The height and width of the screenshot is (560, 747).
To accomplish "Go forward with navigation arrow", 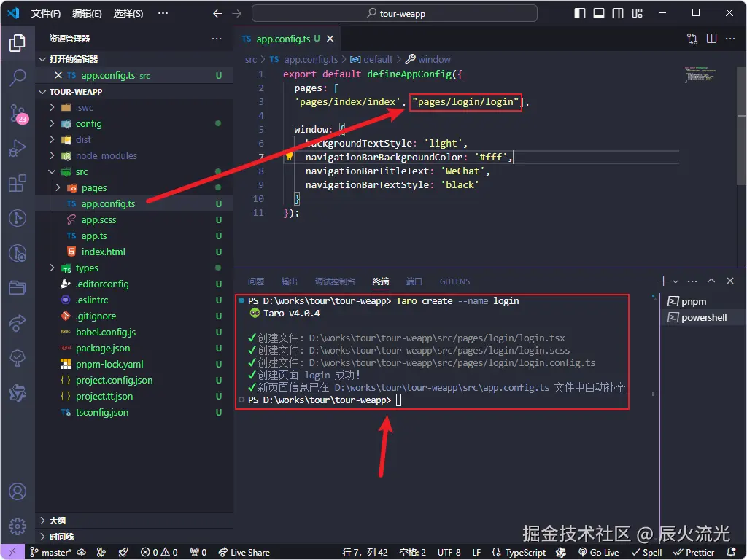I will pyautogui.click(x=237, y=13).
